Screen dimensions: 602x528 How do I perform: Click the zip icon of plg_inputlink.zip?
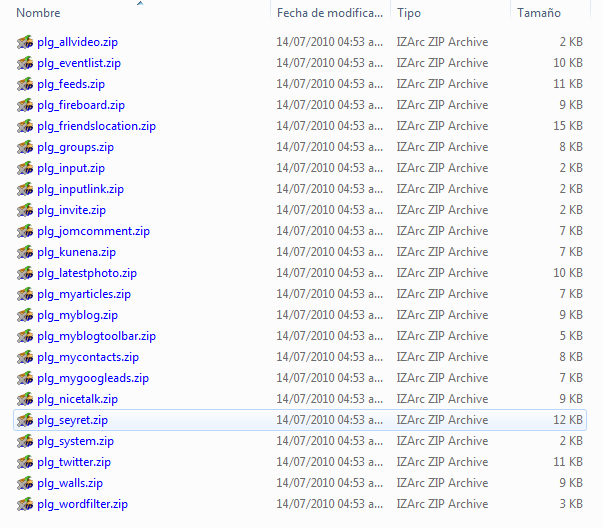click(25, 189)
